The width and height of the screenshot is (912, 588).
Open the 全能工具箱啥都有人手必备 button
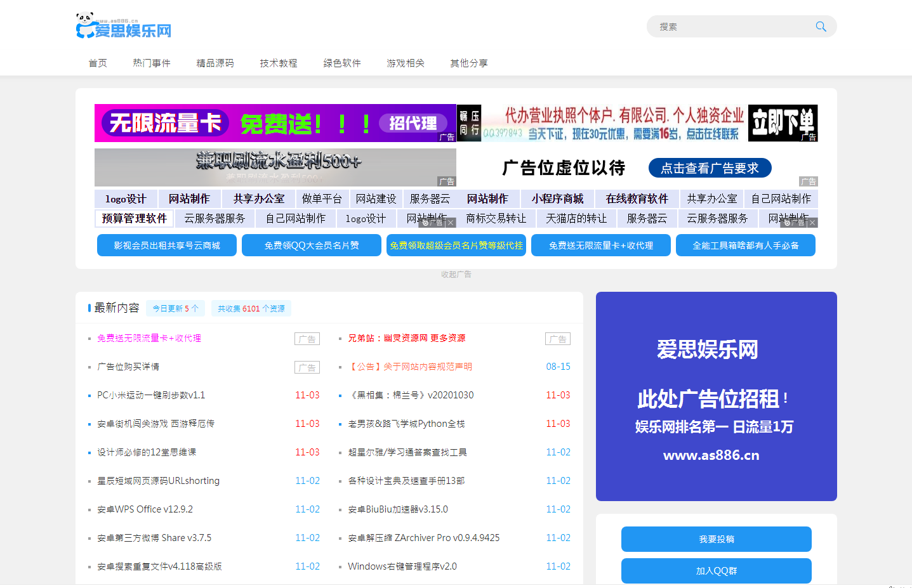pos(745,245)
